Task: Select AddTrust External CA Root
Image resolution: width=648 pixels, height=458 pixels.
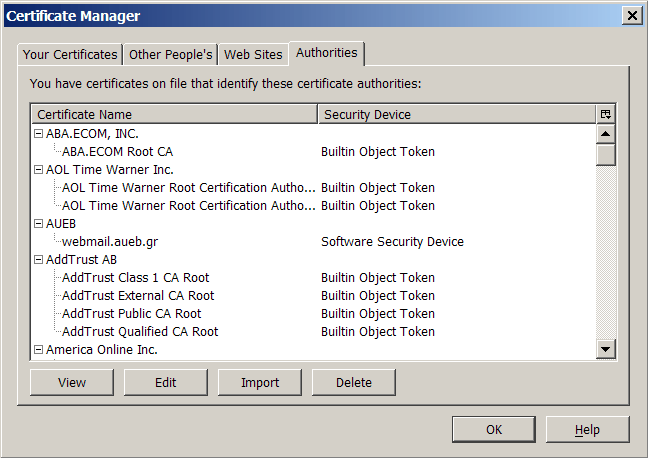Action: tap(138, 296)
